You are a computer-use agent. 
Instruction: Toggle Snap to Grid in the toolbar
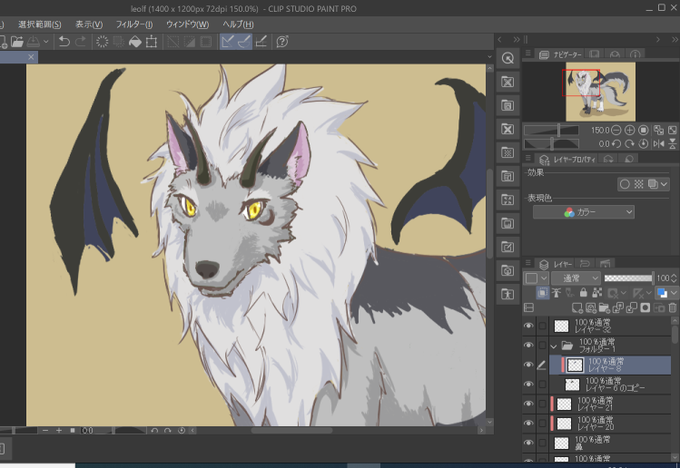coord(261,42)
